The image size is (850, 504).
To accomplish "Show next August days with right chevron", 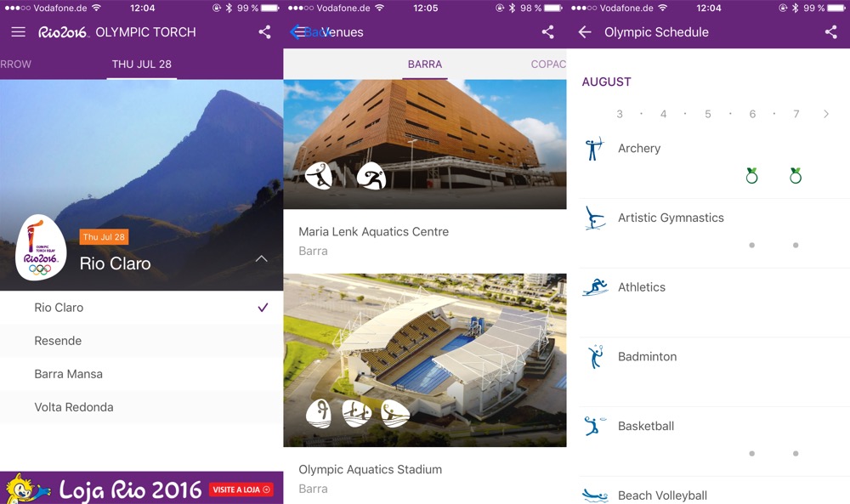I will 826,114.
